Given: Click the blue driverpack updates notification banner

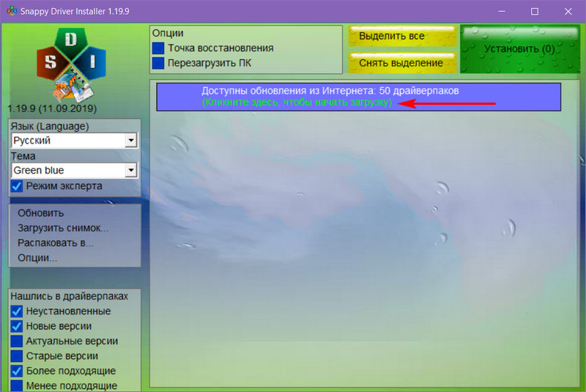Looking at the screenshot, I should coord(358,97).
